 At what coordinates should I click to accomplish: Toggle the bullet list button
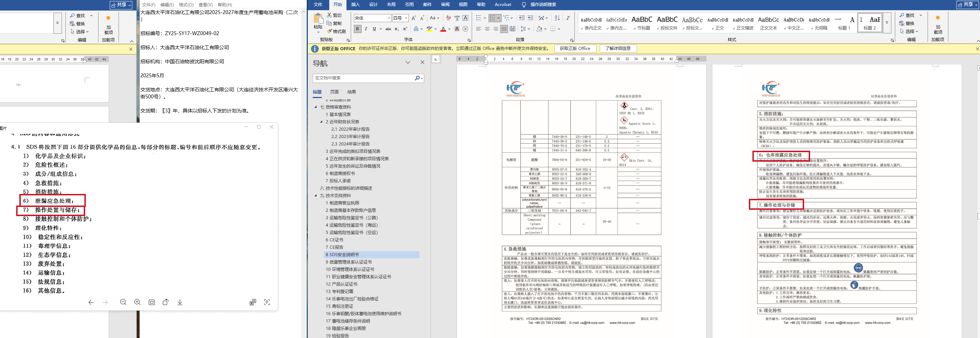pos(479,18)
